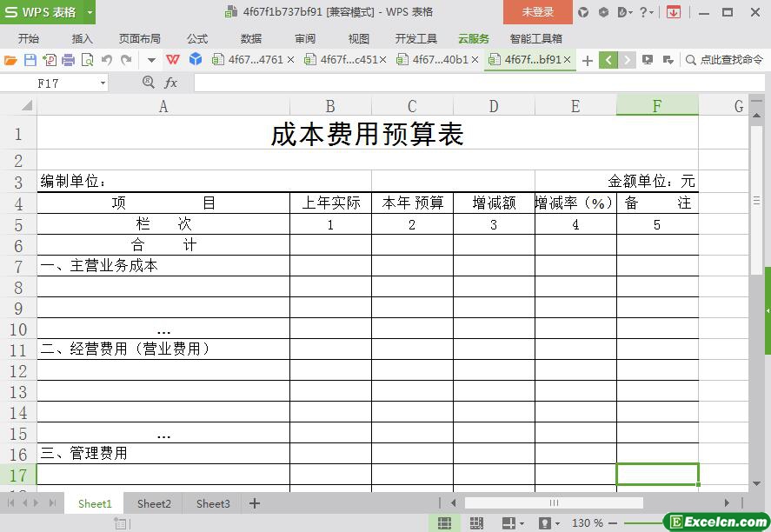The height and width of the screenshot is (532, 771).
Task: Click the Print icon in the toolbar
Action: tap(68, 60)
